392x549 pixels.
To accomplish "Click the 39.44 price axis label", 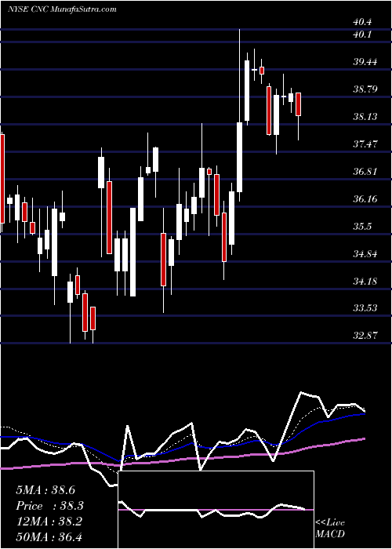I will pos(365,62).
